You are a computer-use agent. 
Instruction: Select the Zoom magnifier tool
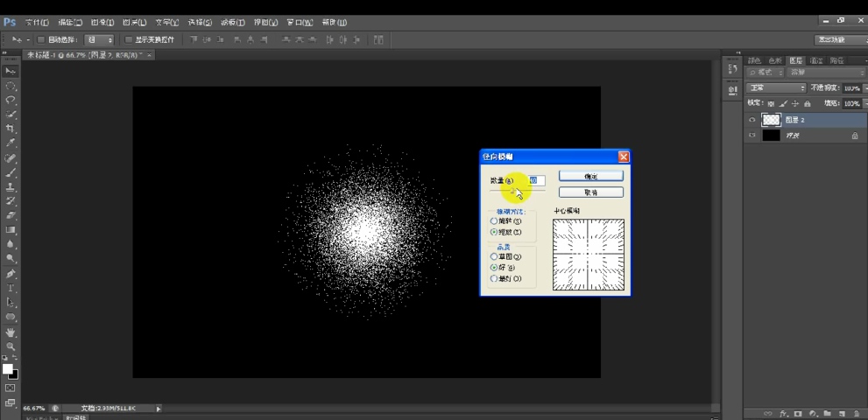click(x=11, y=346)
